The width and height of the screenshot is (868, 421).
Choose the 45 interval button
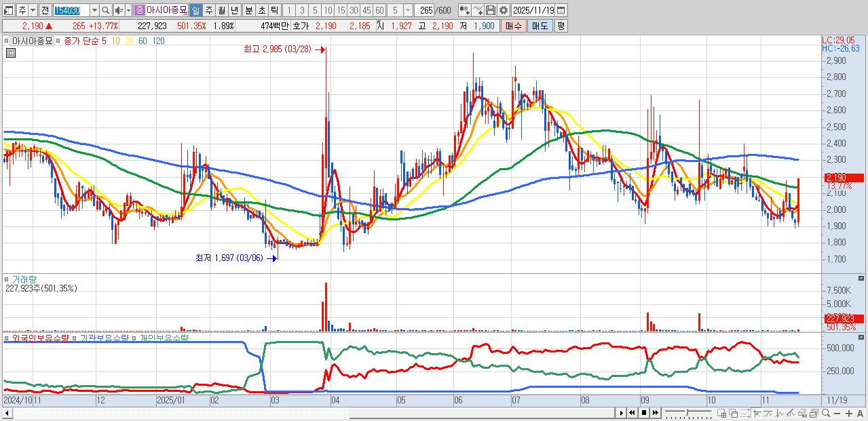[x=366, y=11]
